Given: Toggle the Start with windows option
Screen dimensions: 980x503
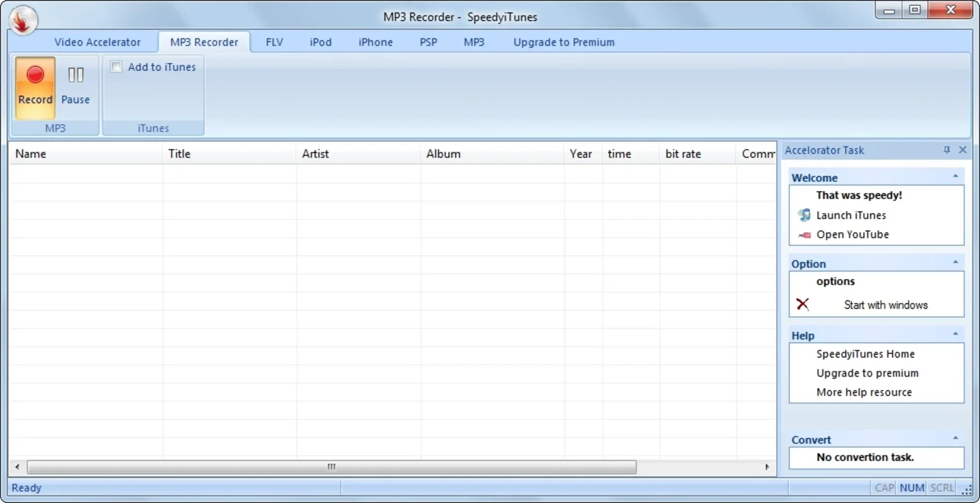Looking at the screenshot, I should tap(886, 305).
